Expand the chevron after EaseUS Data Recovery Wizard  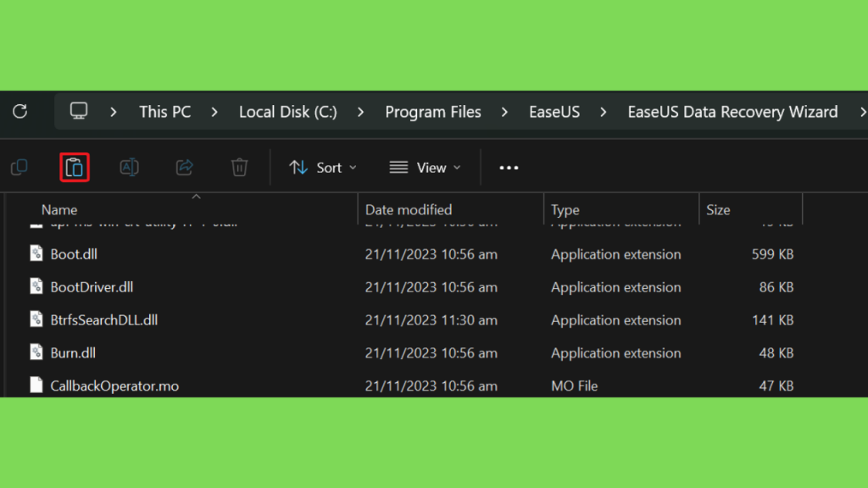point(862,113)
